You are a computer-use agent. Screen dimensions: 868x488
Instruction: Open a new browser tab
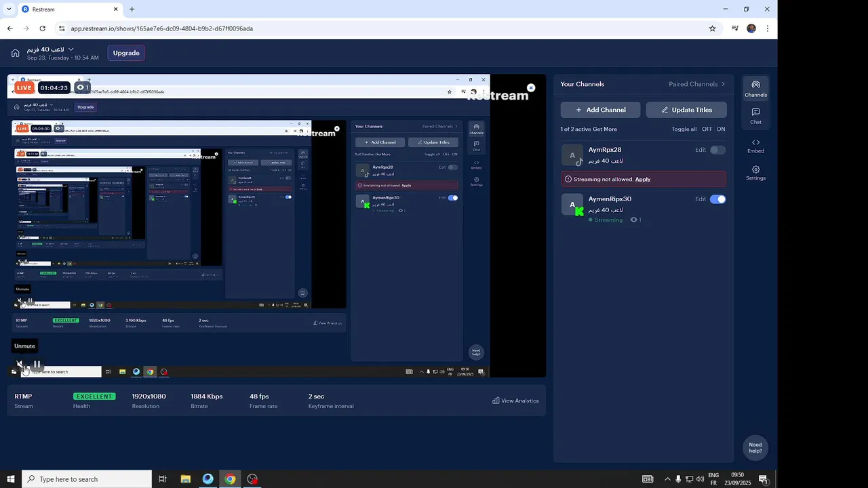pos(132,9)
